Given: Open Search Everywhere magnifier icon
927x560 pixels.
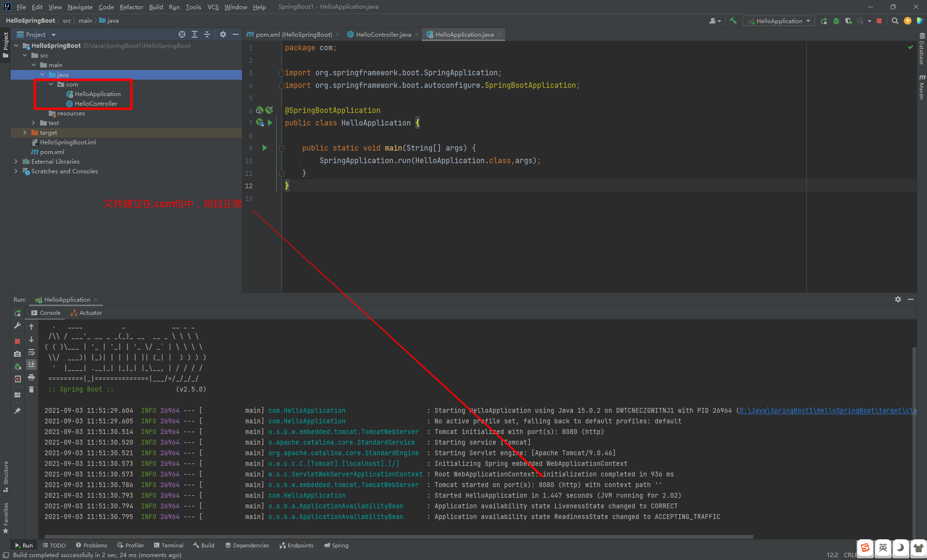Looking at the screenshot, I should click(895, 21).
